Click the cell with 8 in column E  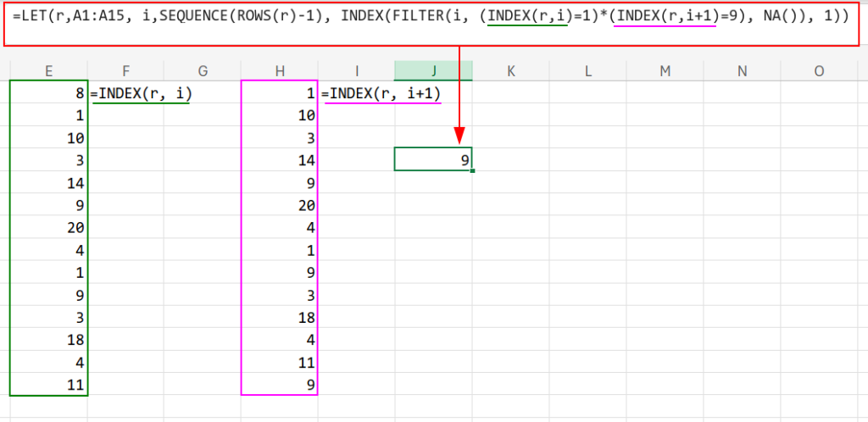point(48,94)
